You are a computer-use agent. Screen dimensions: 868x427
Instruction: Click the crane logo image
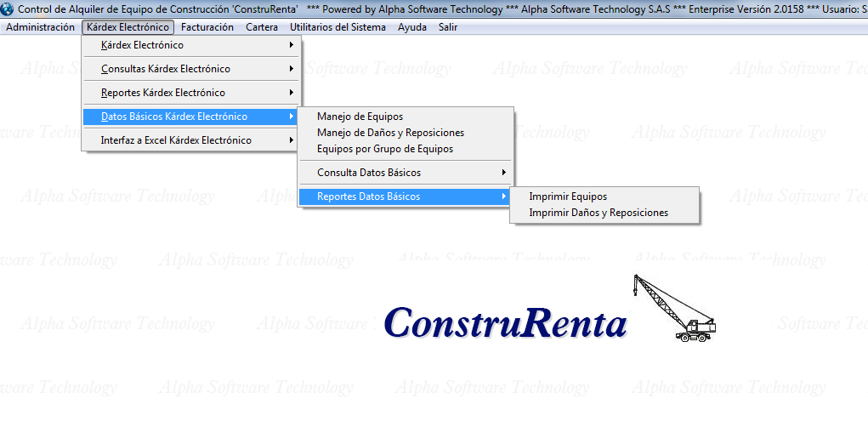tap(674, 308)
